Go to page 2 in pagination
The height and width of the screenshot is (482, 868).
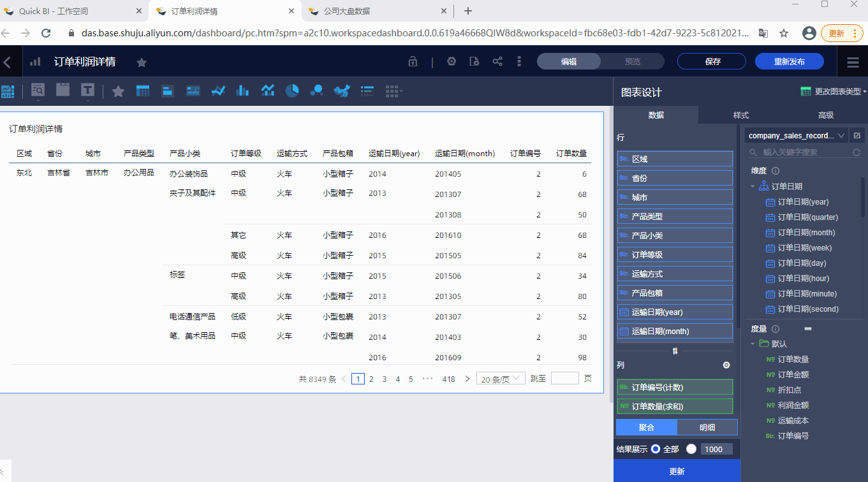pos(371,379)
